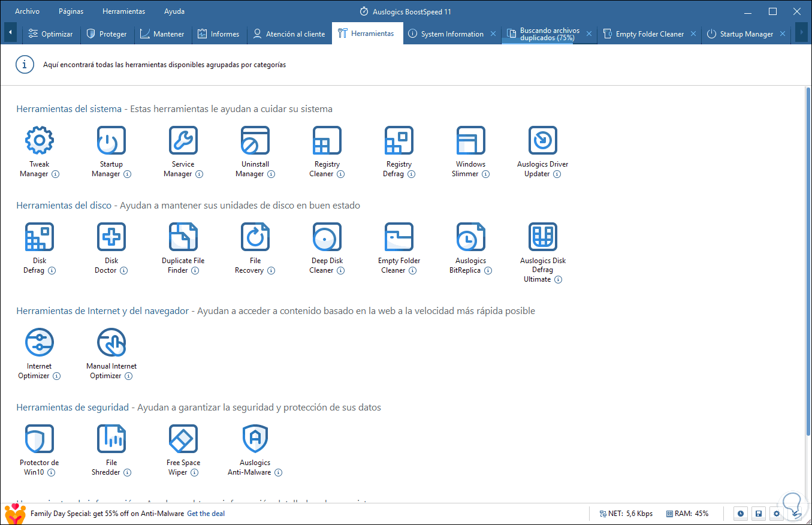The width and height of the screenshot is (812, 525).
Task: Launch the Deep Disk Cleaner tool
Action: click(327, 237)
